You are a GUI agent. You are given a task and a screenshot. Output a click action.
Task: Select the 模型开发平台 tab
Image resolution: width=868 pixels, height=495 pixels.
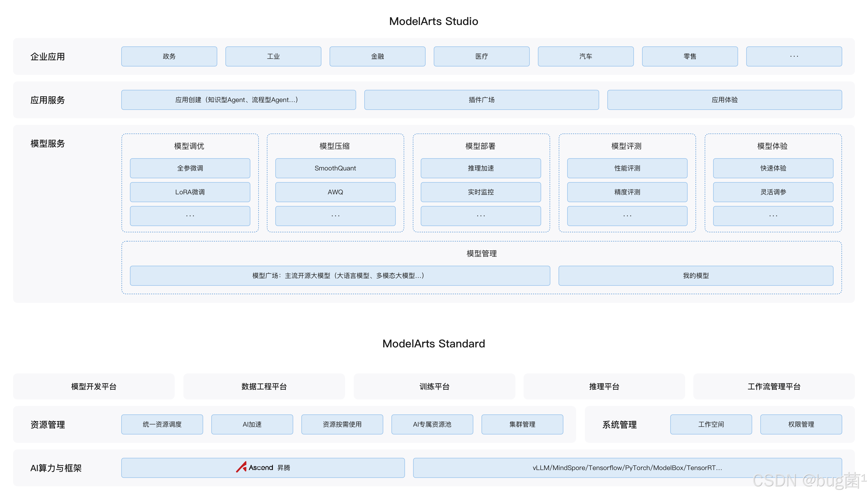click(94, 386)
